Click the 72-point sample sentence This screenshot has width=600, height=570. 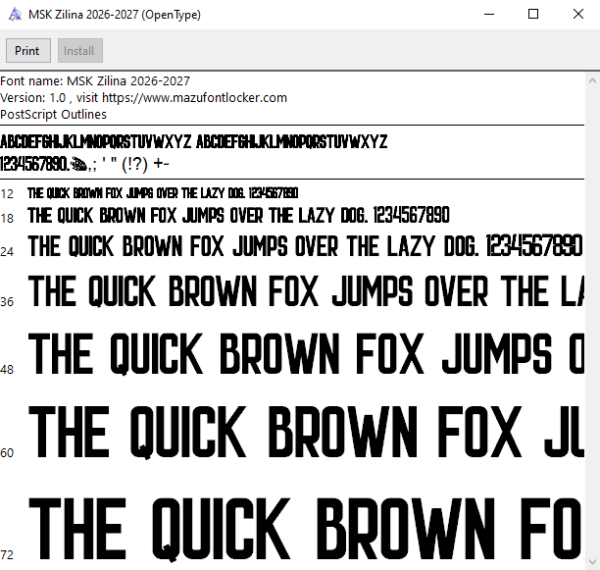[306, 529]
